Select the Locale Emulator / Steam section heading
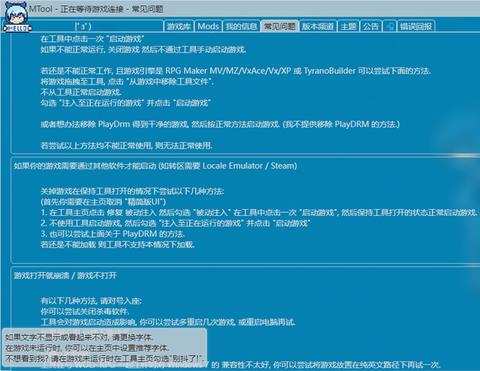The width and height of the screenshot is (480, 371). pos(155,166)
